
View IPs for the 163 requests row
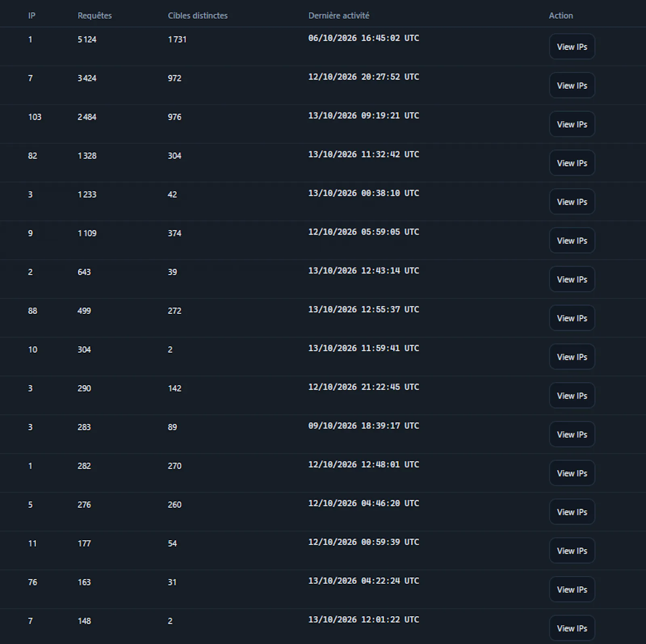[572, 590]
